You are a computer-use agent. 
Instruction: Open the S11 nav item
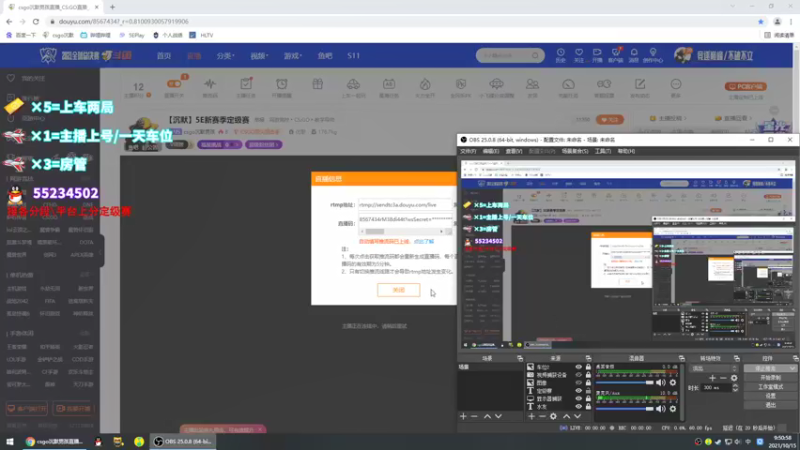(x=354, y=56)
